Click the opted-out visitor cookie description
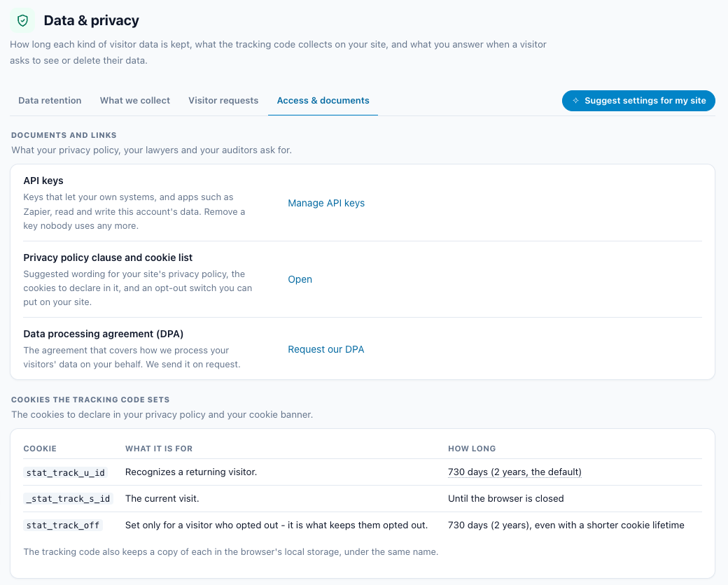The image size is (728, 585). click(x=276, y=525)
